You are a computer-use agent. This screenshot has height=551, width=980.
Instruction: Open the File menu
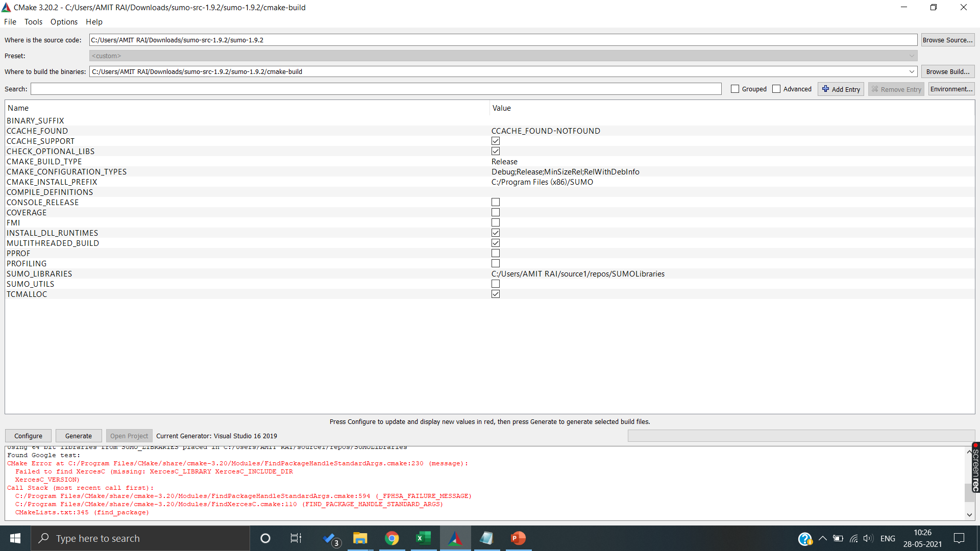(10, 22)
